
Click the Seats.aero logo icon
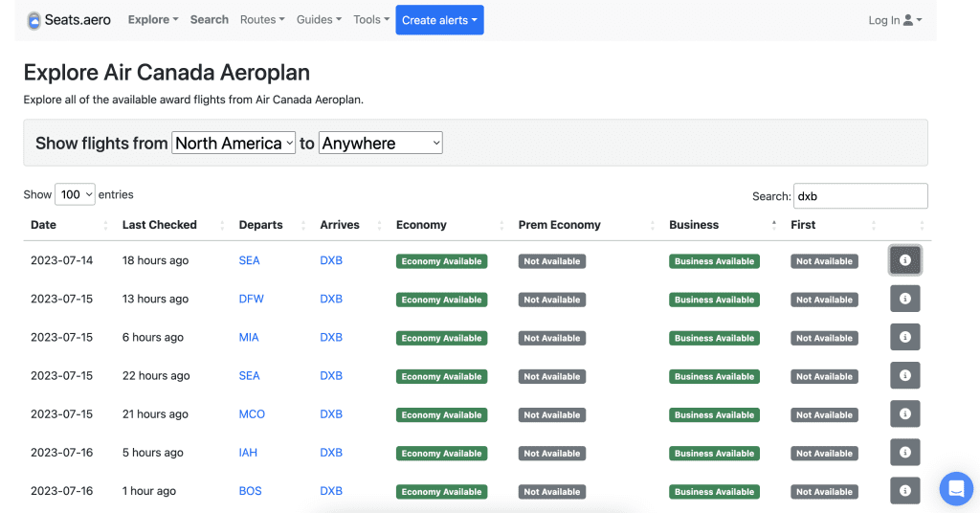click(x=33, y=21)
